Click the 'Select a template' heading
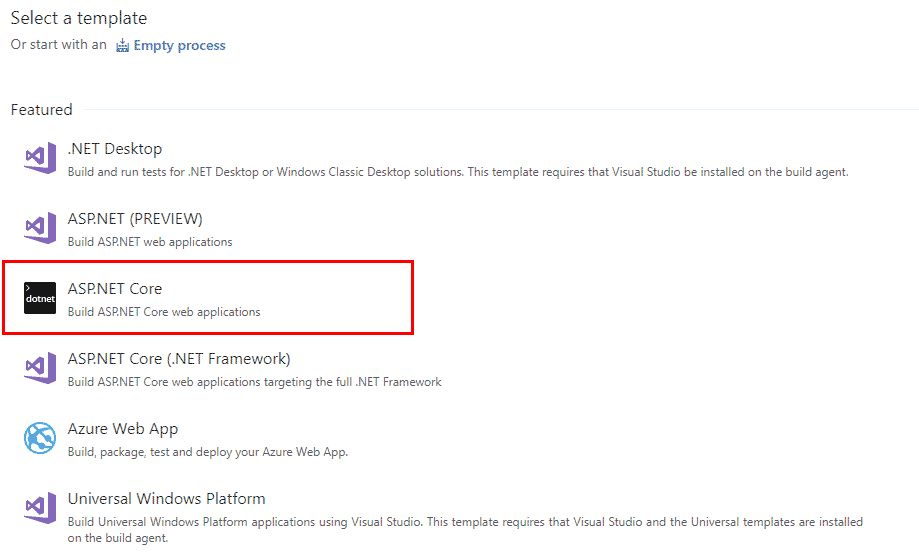This screenshot has height=560, width=919. click(x=79, y=18)
